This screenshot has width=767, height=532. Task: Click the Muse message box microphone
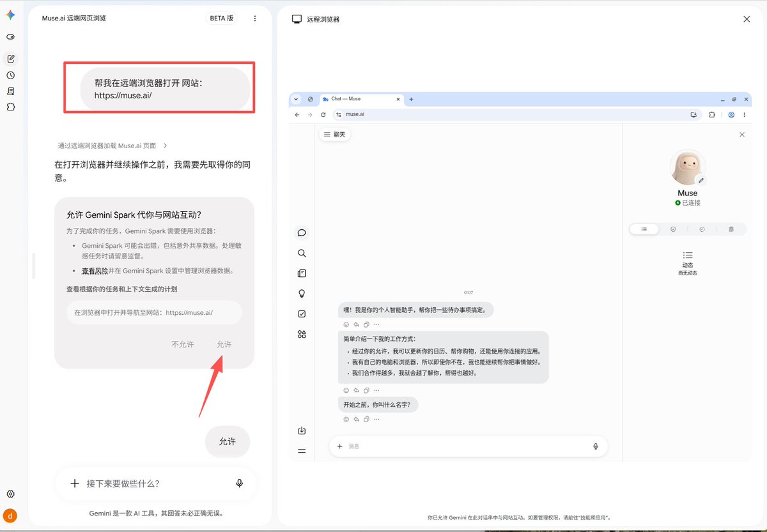coord(596,446)
